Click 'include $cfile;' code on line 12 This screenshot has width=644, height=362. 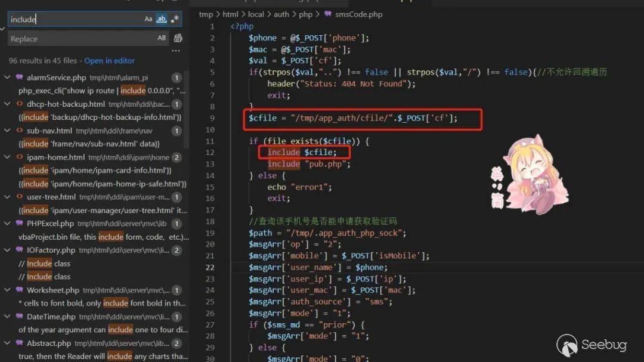[302, 152]
